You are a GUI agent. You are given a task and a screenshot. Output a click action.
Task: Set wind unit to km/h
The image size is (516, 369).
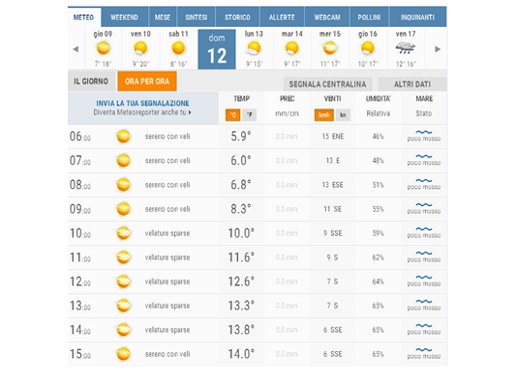pyautogui.click(x=324, y=115)
